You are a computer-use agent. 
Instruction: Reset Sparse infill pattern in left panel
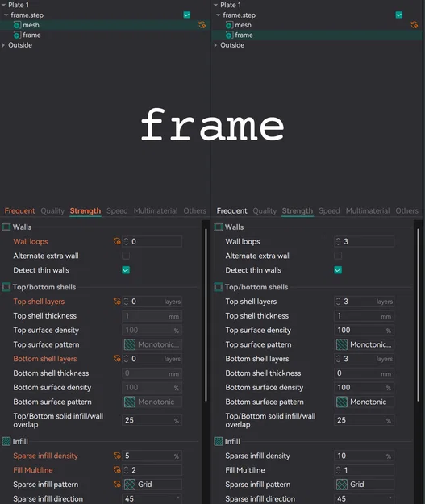point(117,484)
